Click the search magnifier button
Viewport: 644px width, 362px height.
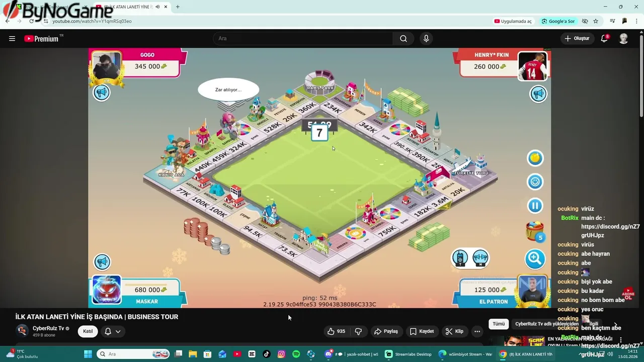click(x=404, y=38)
